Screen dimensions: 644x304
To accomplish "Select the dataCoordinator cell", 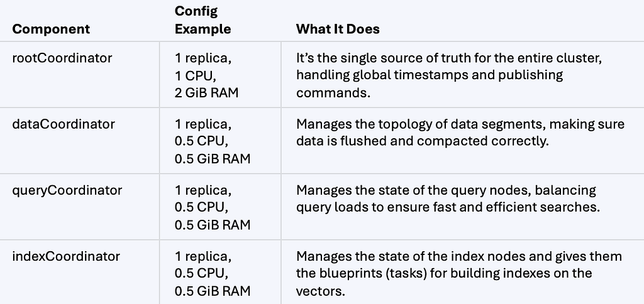I will [64, 124].
